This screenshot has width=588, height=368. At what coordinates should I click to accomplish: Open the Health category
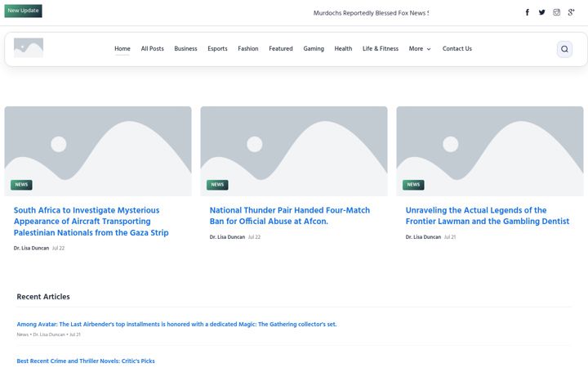pos(343,48)
